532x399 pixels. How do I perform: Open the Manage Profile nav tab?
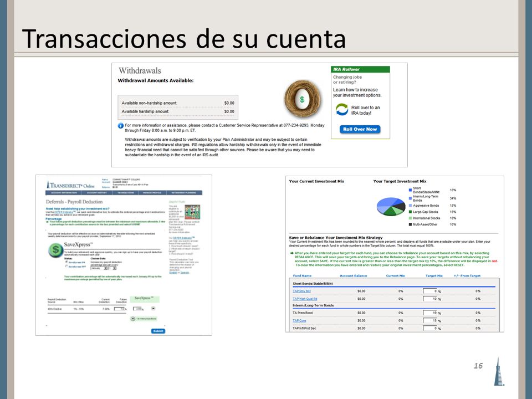tap(152, 193)
